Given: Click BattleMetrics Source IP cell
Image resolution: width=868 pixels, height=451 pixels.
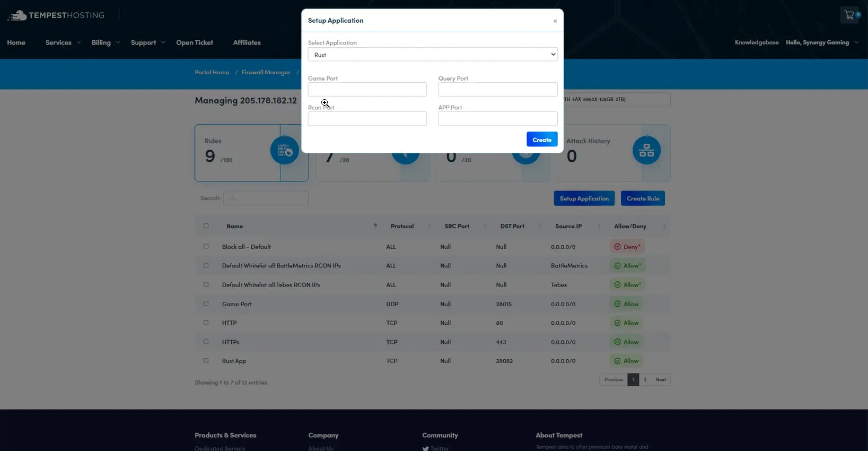Looking at the screenshot, I should (569, 266).
